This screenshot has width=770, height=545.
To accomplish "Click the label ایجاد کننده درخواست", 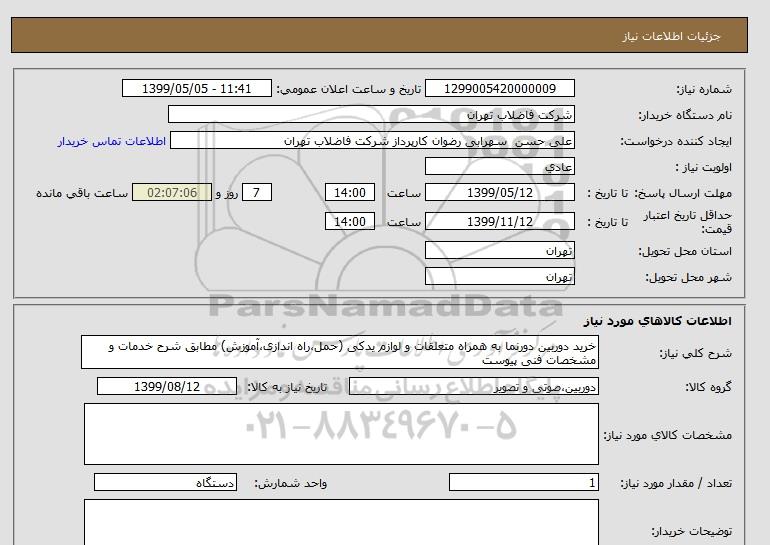I will (676, 141).
